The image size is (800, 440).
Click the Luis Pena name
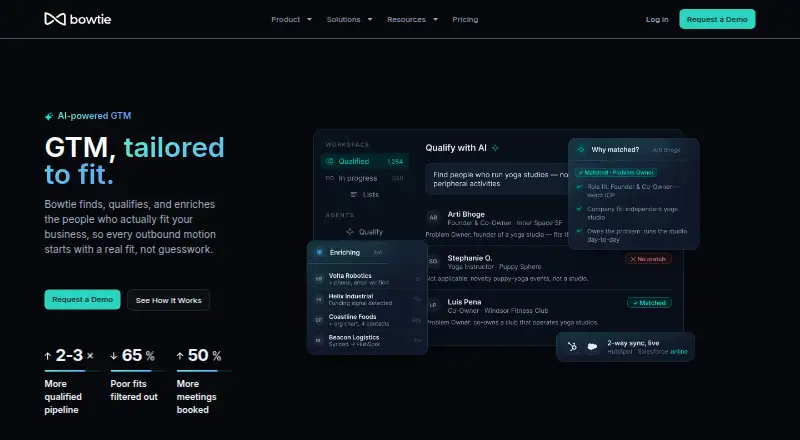coord(464,302)
